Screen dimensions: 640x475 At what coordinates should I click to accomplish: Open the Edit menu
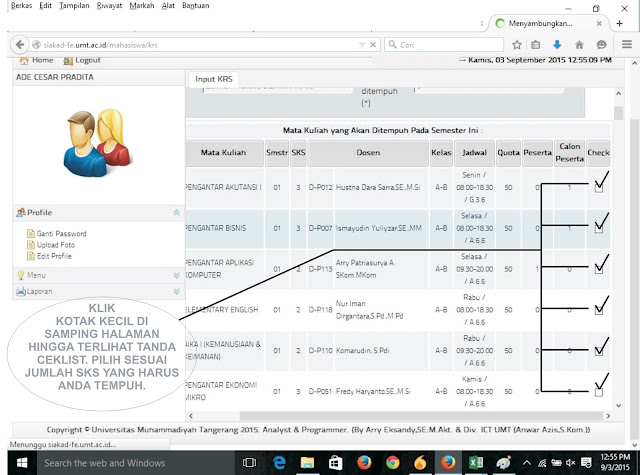click(45, 6)
